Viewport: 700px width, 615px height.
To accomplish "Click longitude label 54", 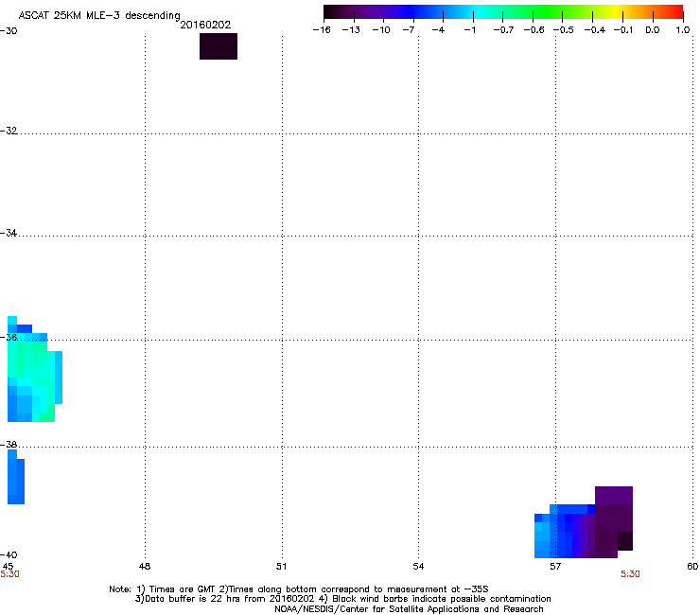I will pos(418,566).
